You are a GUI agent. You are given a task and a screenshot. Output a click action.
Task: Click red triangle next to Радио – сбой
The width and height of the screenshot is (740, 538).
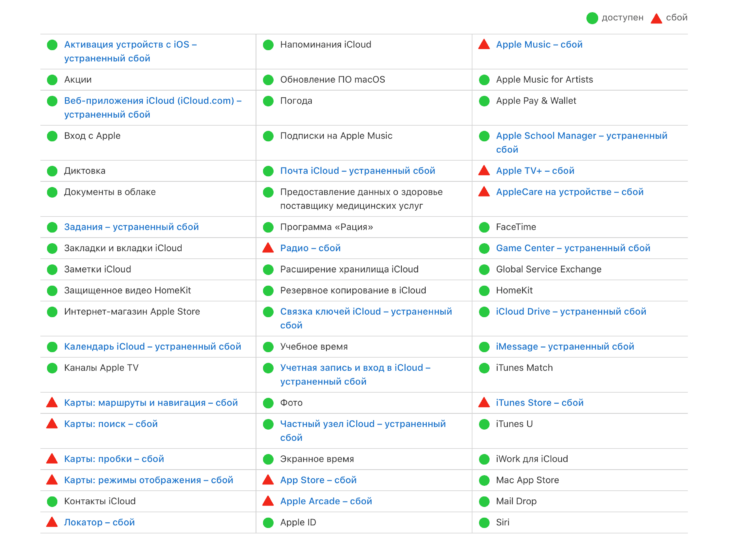[x=268, y=247]
